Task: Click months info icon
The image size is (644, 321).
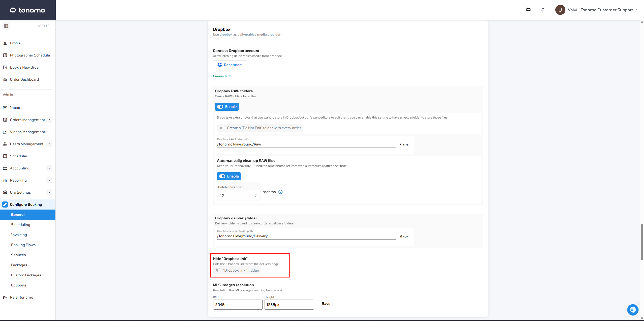Action: [280, 192]
